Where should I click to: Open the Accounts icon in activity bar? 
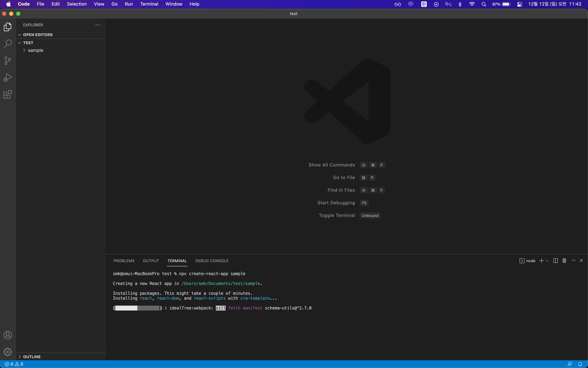pyautogui.click(x=8, y=335)
